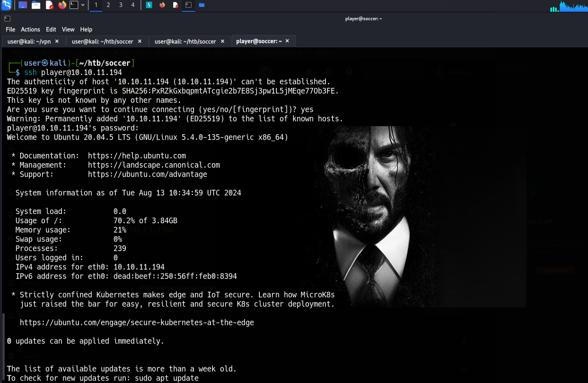
Task: Click the show desktop panel icon
Action: tap(23, 5)
